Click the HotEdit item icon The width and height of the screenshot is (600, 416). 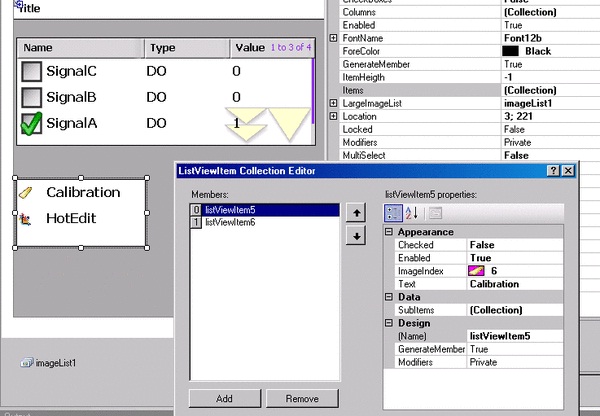tap(26, 217)
